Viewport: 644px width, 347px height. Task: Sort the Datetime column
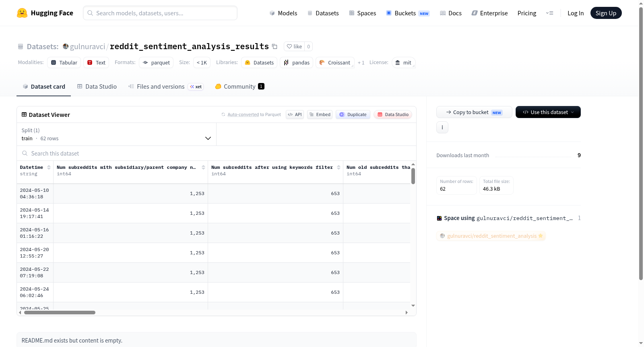click(x=49, y=167)
